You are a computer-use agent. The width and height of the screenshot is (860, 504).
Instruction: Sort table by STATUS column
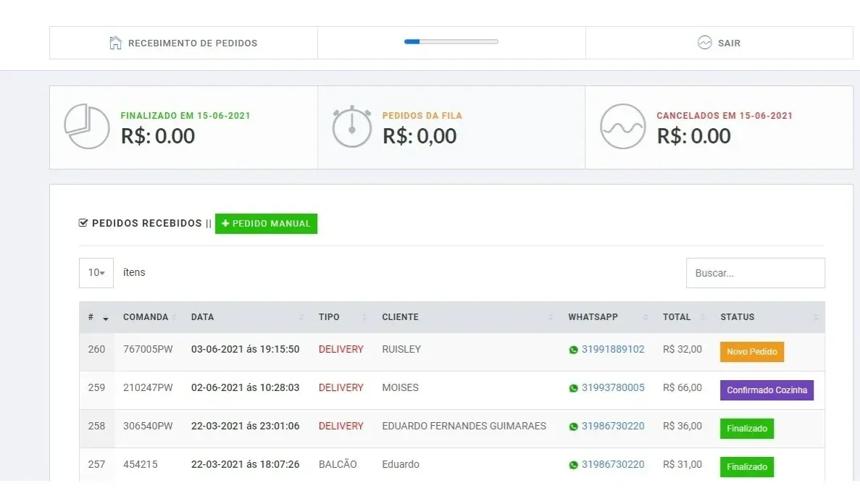[x=769, y=317]
